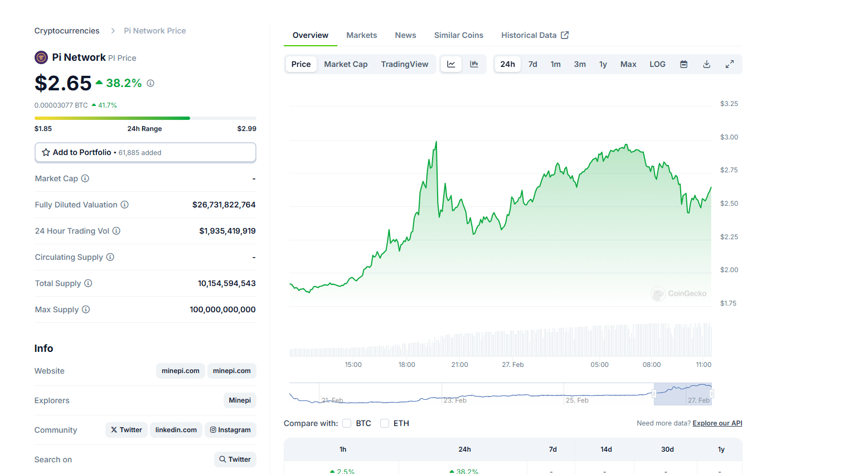The image size is (868, 474).
Task: Grab the left handle of chart navigator
Action: (654, 394)
